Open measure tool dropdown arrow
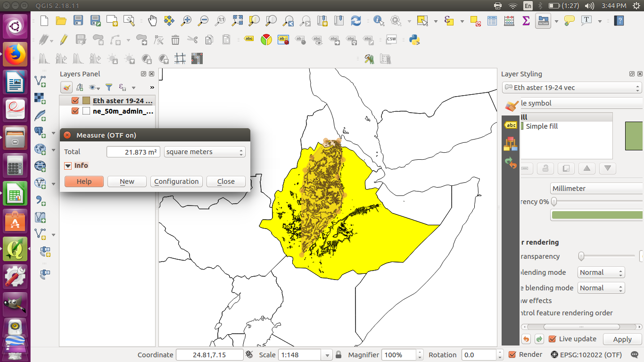This screenshot has width=644, height=362. [x=556, y=21]
